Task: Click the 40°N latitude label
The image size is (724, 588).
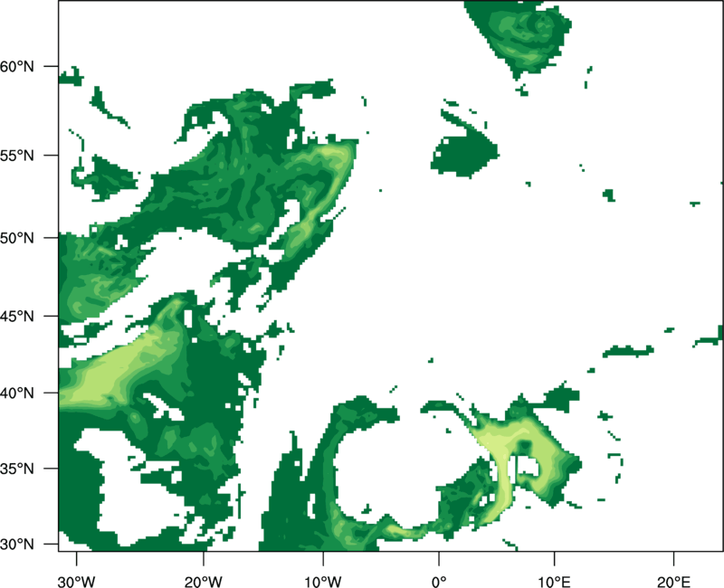Action: coord(17,394)
